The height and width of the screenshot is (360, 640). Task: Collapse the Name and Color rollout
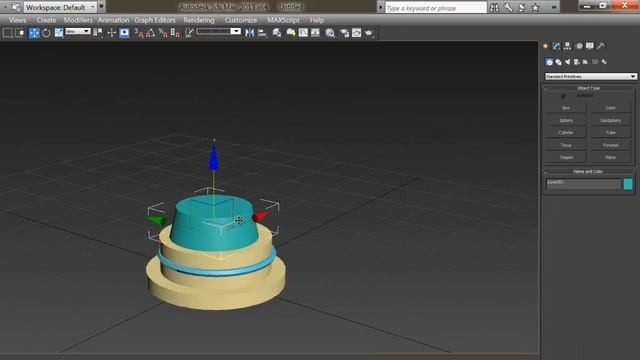tap(589, 171)
